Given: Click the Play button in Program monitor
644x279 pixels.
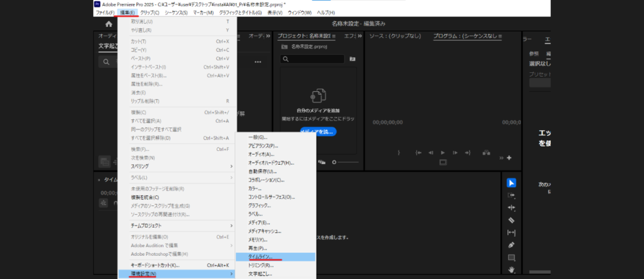Looking at the screenshot, I should tap(443, 152).
